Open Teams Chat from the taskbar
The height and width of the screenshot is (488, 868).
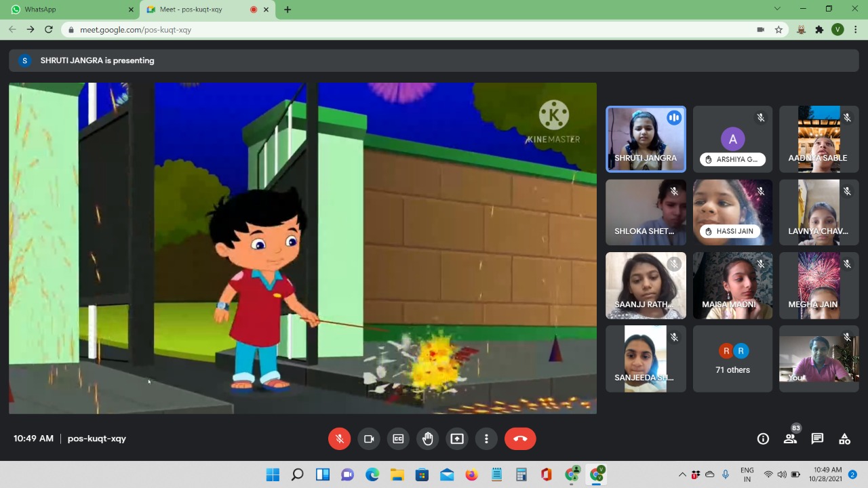(347, 474)
